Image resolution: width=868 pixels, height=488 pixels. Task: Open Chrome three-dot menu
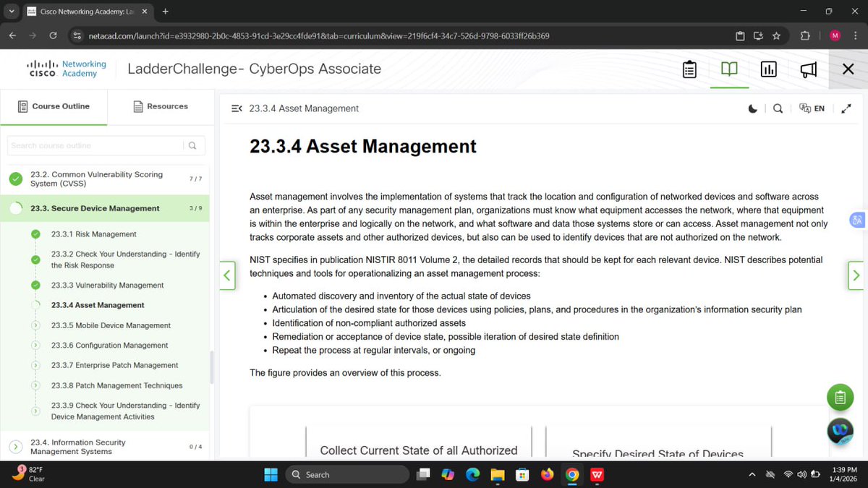click(x=856, y=35)
